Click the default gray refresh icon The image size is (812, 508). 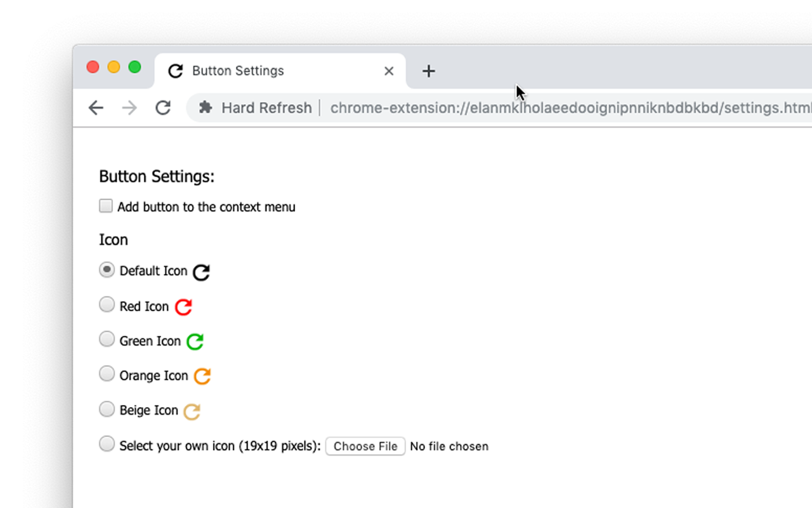[201, 271]
